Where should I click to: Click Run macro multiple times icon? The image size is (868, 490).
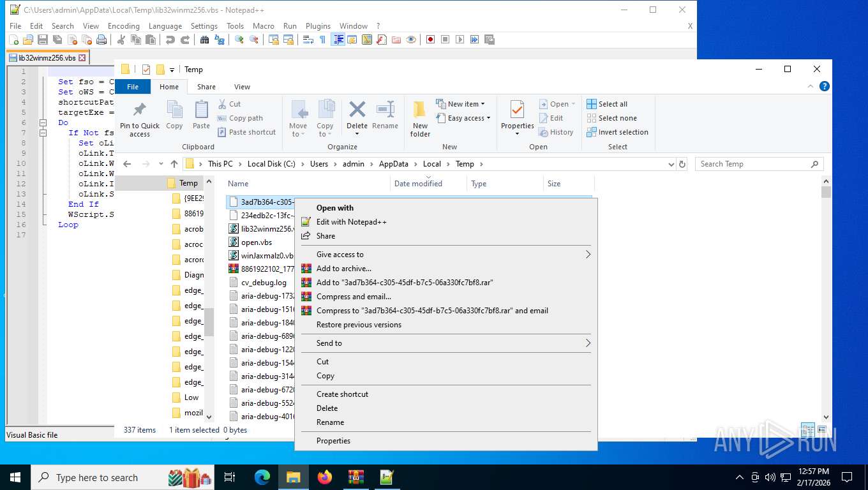(x=475, y=40)
